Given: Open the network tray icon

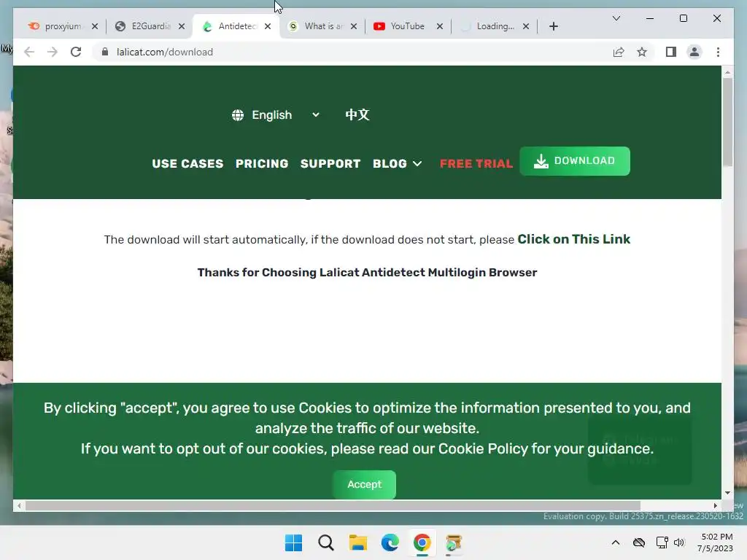Looking at the screenshot, I should click(x=662, y=542).
